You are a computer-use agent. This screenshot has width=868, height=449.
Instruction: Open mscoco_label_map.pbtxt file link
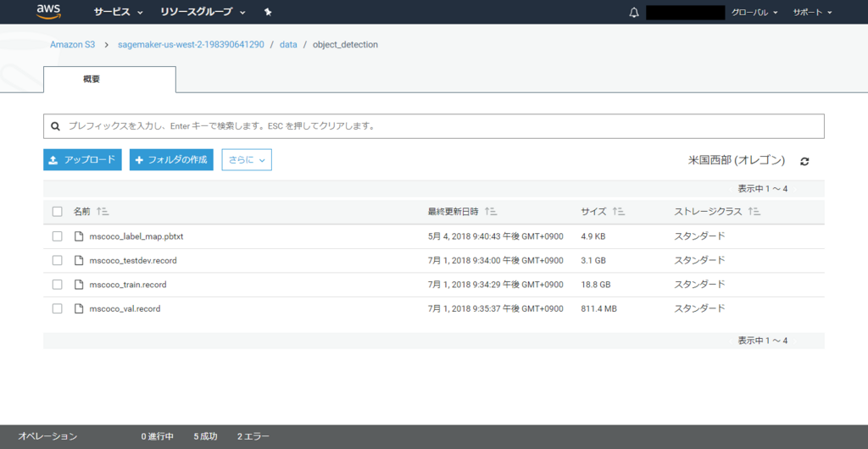coord(136,236)
